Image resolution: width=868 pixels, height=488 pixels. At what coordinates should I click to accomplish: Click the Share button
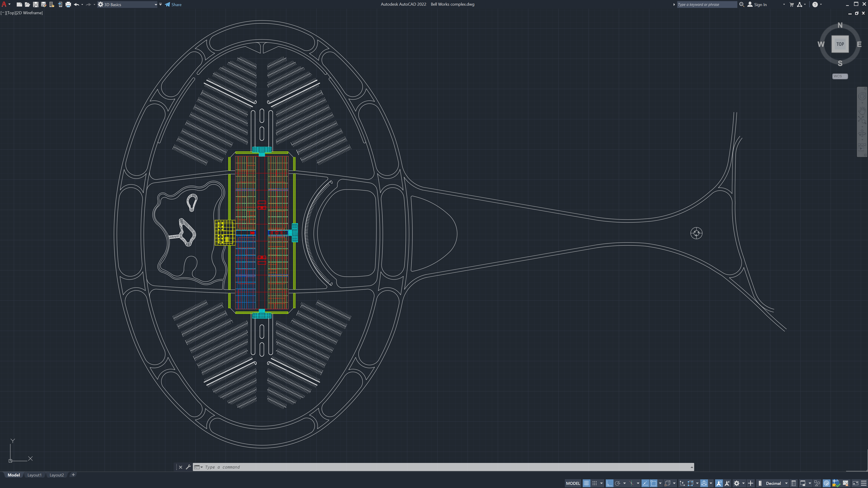click(x=173, y=4)
